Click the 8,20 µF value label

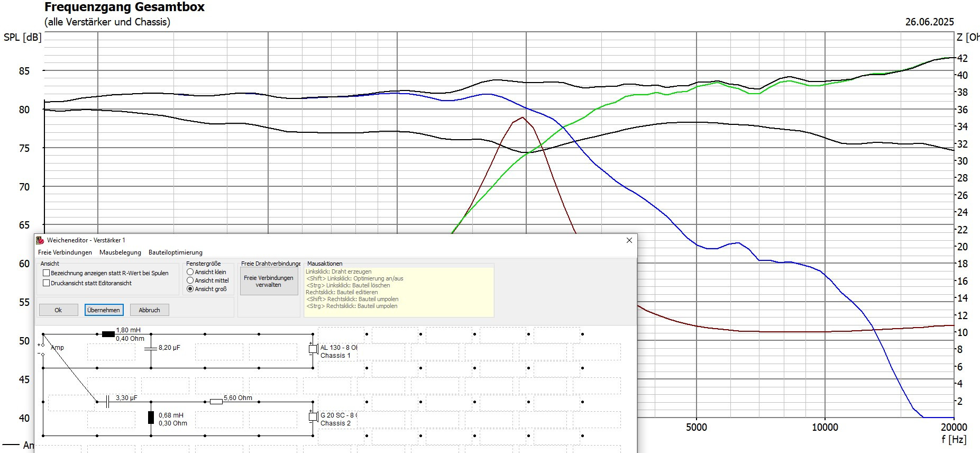click(169, 348)
